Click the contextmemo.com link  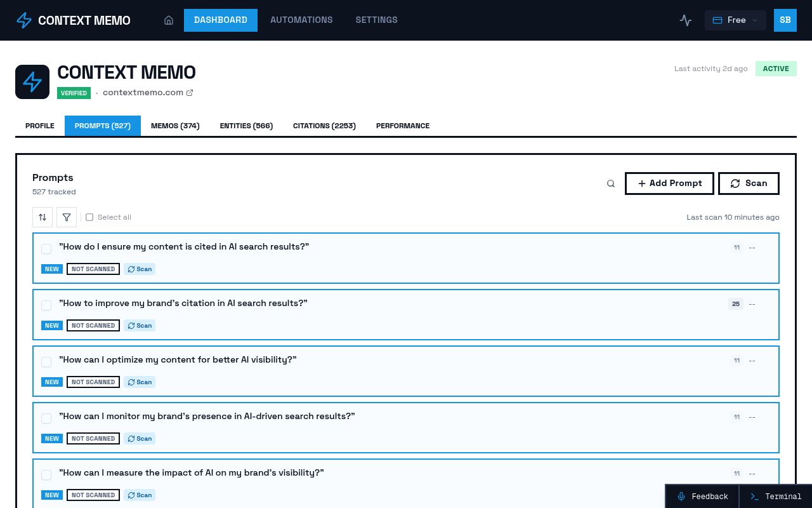[x=143, y=92]
